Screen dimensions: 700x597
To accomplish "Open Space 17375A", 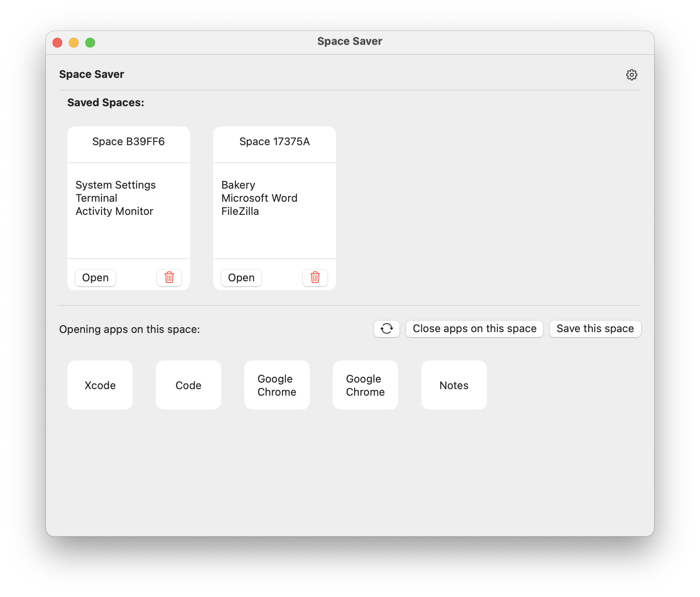I will tap(241, 278).
